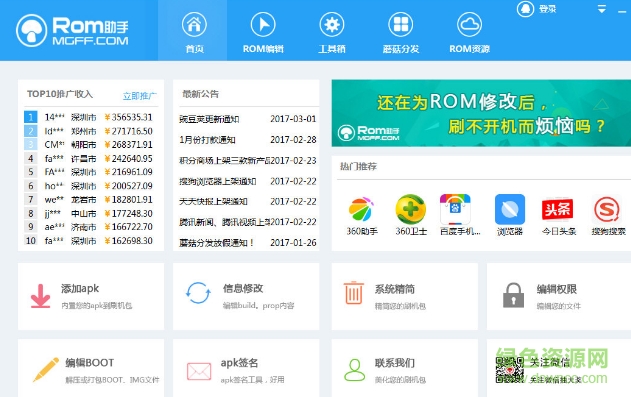Open the 豌豆荚更新通知 announcement
Image resolution: width=631 pixels, height=397 pixels.
point(209,119)
